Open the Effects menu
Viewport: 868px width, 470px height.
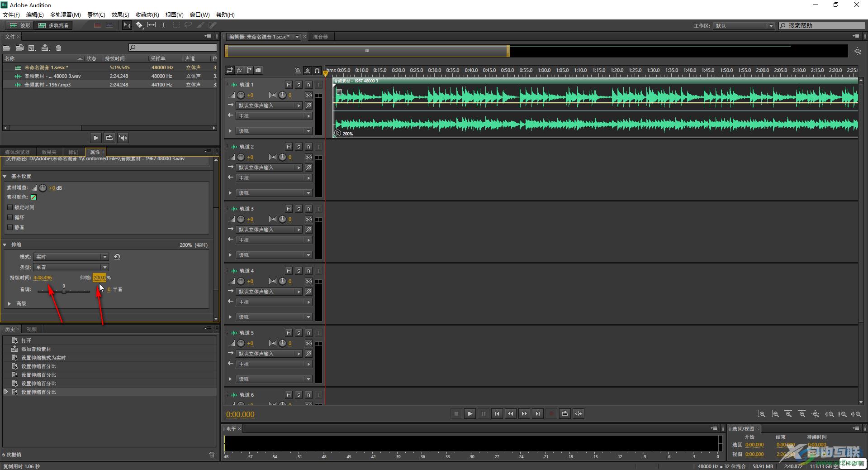point(120,15)
